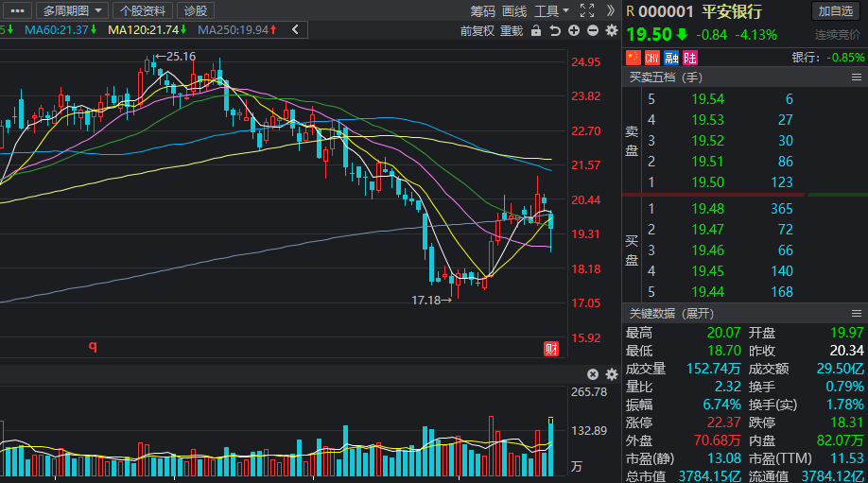Open volume sub-chart settings gear

pos(612,374)
